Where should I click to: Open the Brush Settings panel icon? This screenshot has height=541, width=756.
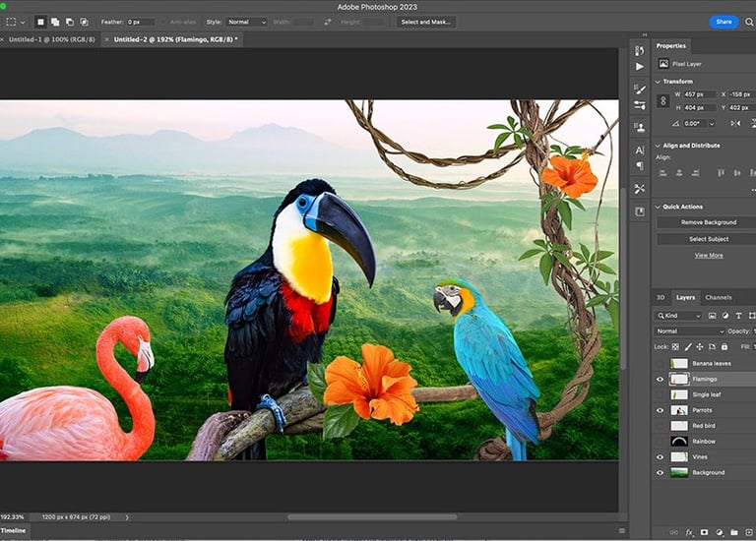[639, 105]
